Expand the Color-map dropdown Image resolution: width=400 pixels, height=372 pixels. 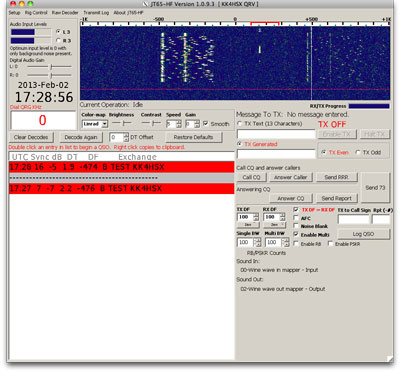[x=104, y=124]
